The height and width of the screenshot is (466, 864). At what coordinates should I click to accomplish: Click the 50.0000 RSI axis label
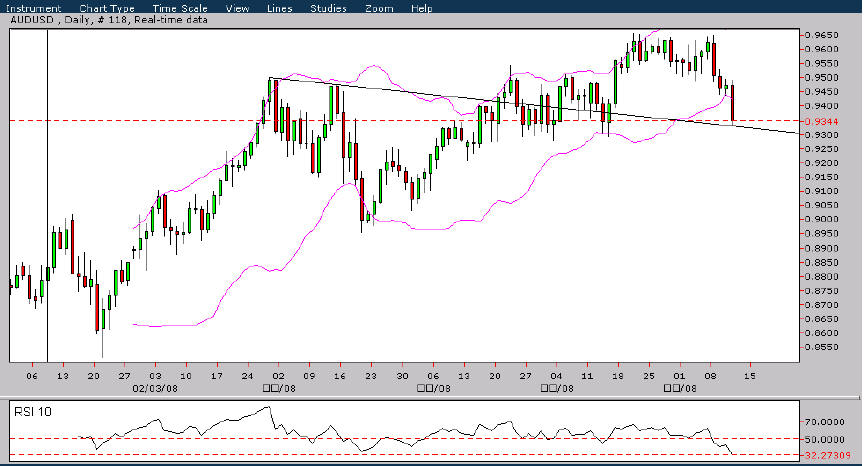click(825, 440)
